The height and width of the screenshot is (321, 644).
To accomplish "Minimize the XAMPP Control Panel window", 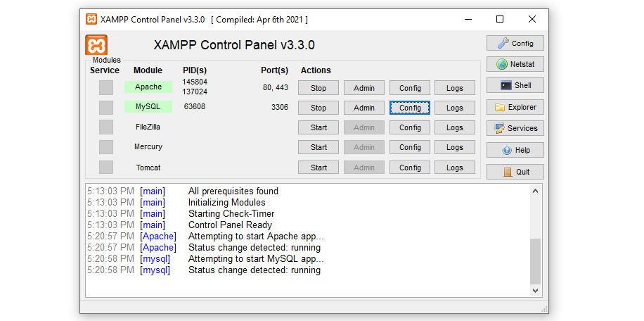I will [468, 19].
